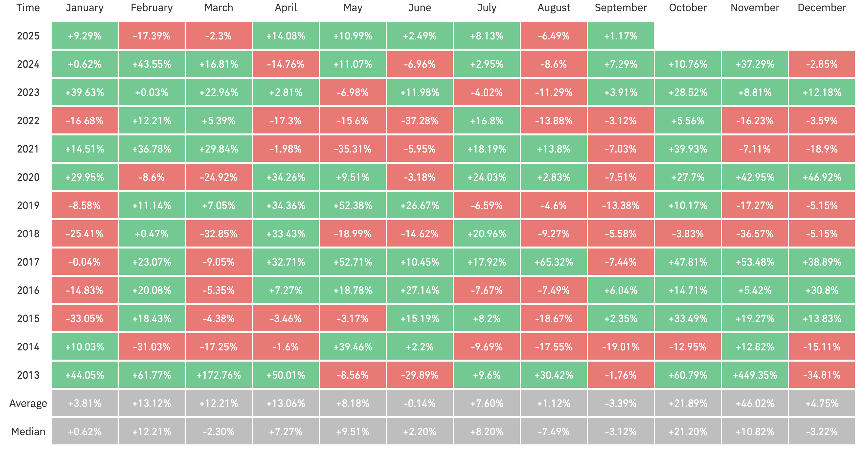The width and height of the screenshot is (868, 450).
Task: Click the January column header
Action: tap(84, 8)
